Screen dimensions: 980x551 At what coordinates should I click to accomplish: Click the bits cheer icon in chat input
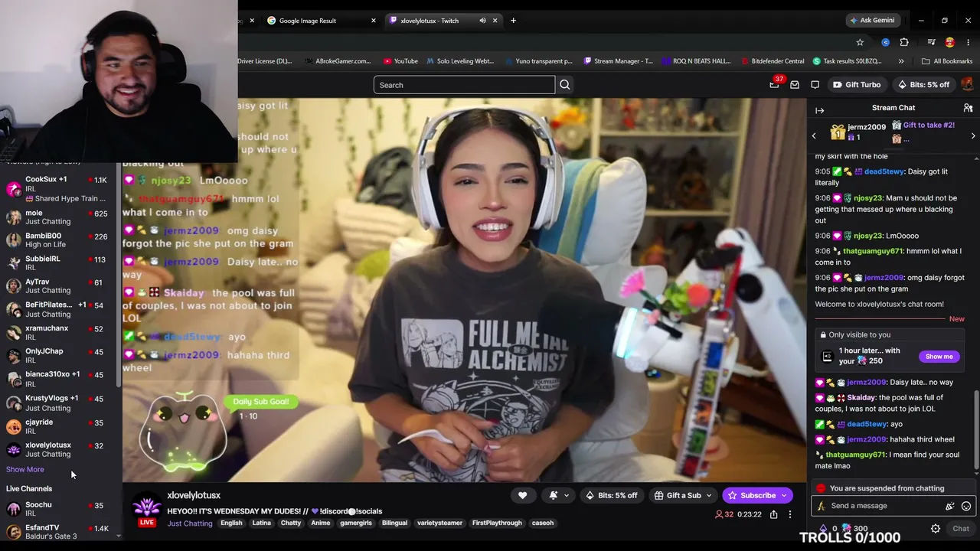pos(950,506)
